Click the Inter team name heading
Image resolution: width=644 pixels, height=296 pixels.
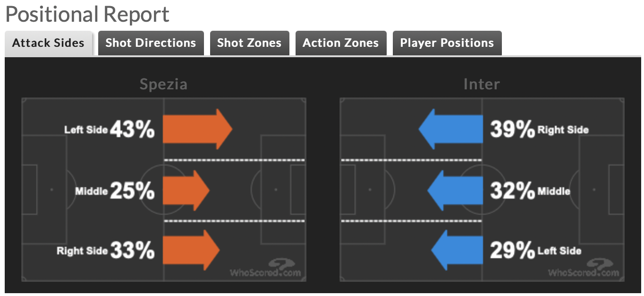(482, 84)
